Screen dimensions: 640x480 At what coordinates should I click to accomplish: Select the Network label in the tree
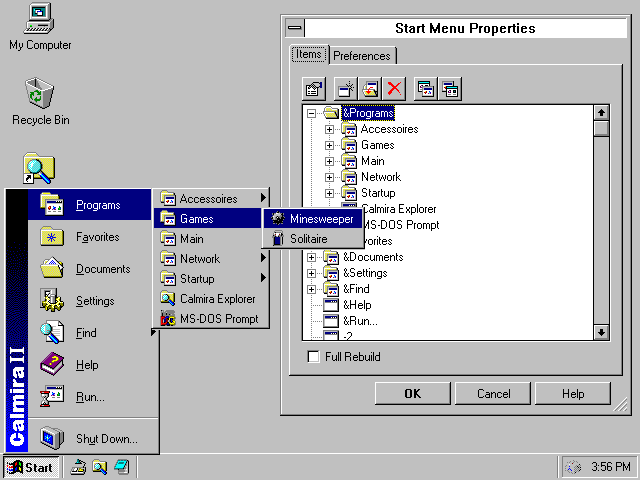(381, 177)
